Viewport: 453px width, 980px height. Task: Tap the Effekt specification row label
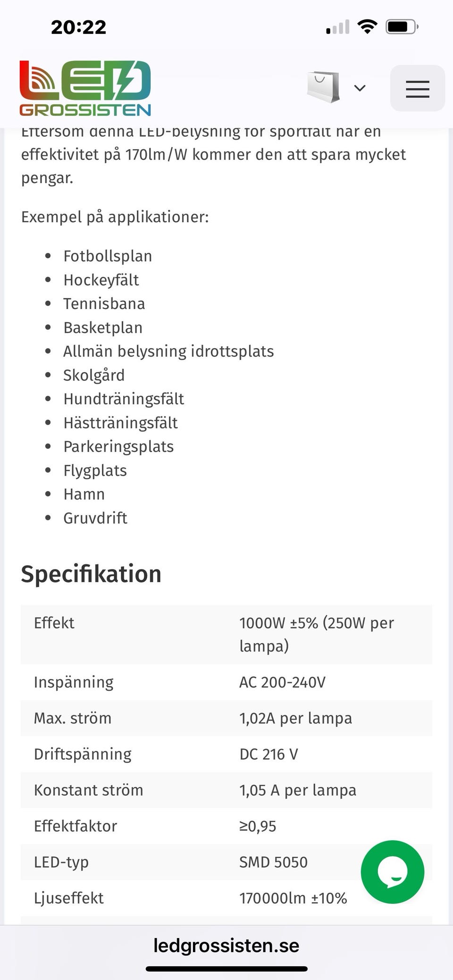[54, 623]
